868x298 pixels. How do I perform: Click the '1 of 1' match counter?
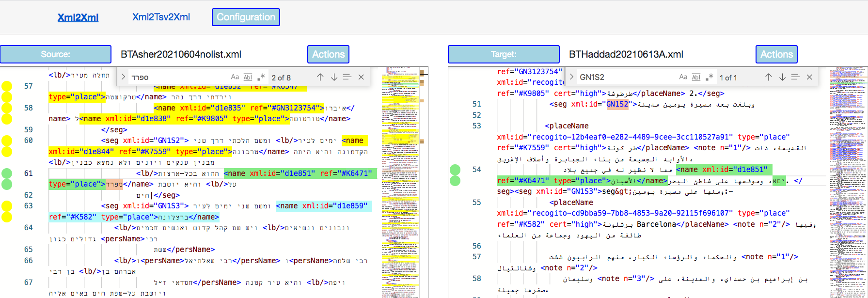[x=728, y=78]
